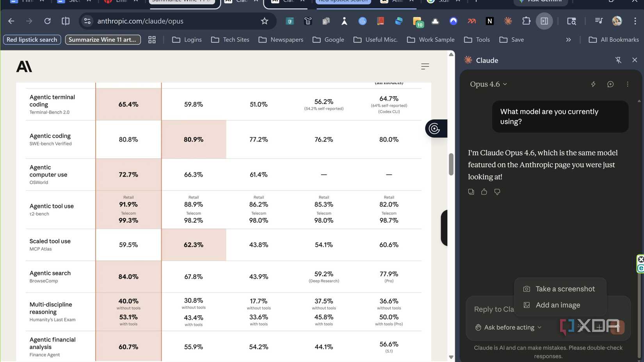
Task: Open the Tech Sites bookmark folder
Action: (230, 40)
